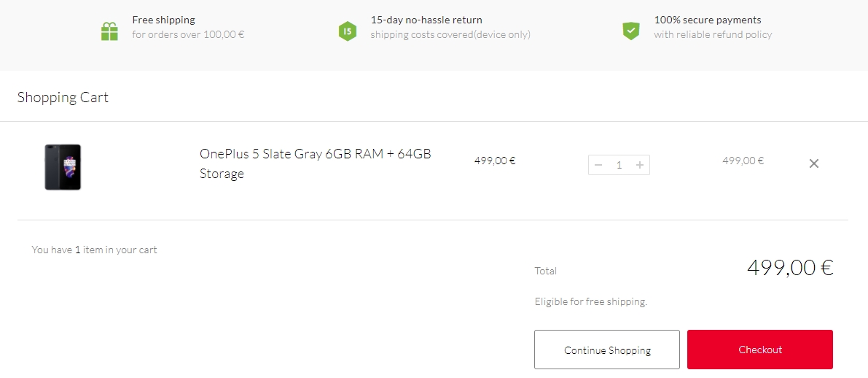Click the Continue Shopping button

(606, 350)
